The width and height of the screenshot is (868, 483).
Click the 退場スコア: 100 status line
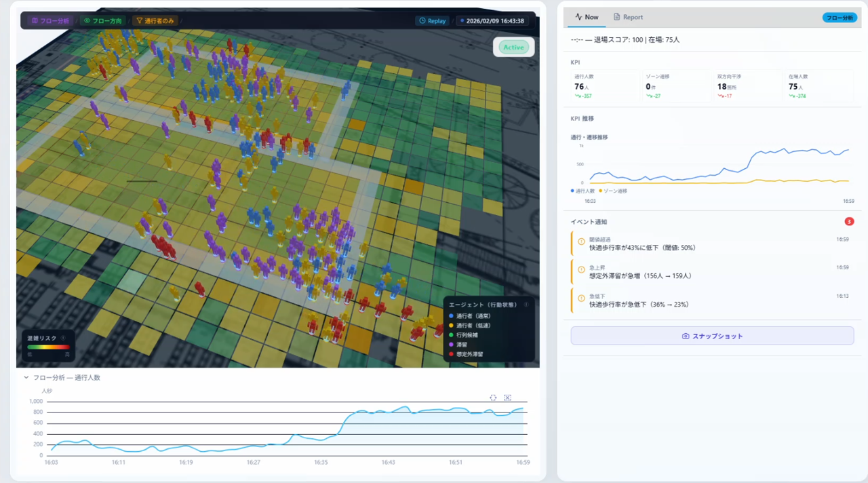coord(625,40)
